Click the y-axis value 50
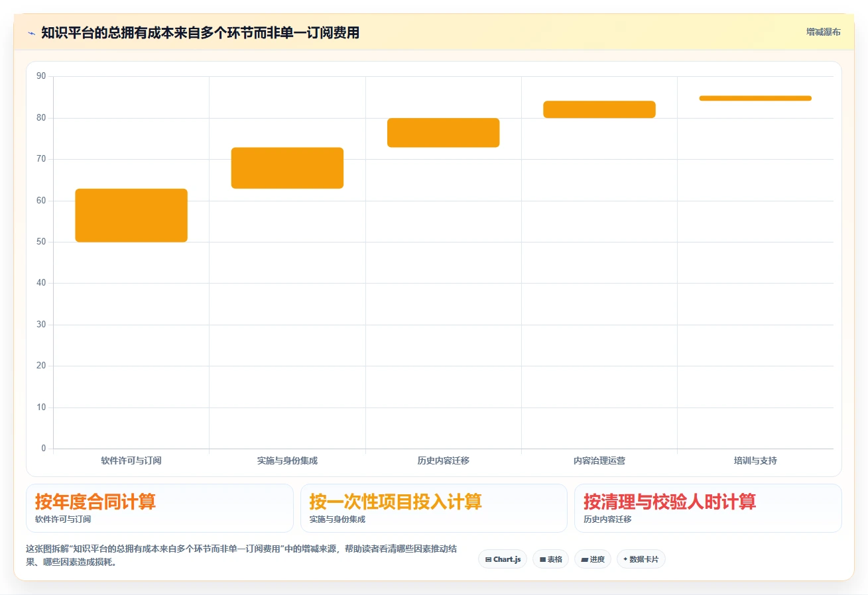Screen dimensions: 868x595 [41, 242]
